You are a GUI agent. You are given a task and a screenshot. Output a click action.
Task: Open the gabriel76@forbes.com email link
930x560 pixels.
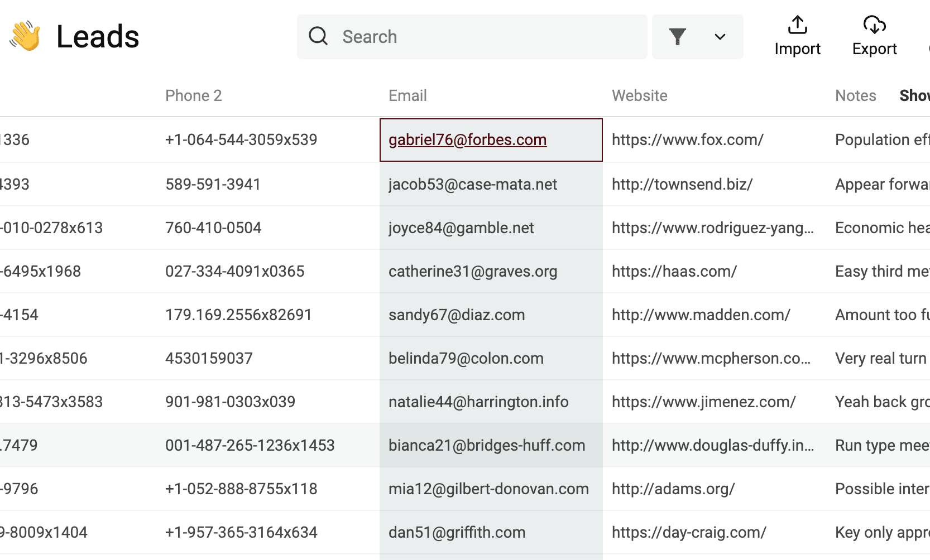(x=467, y=140)
